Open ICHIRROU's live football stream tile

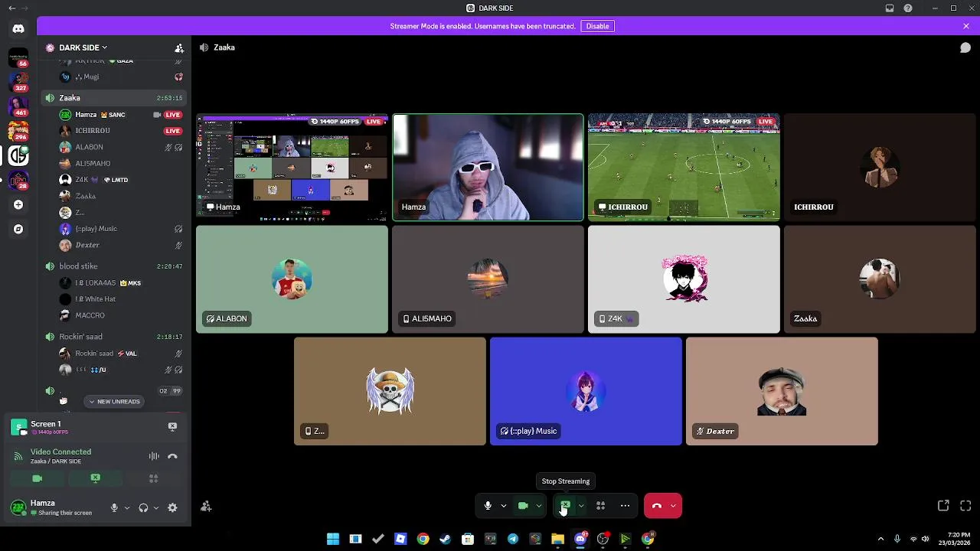(x=684, y=168)
